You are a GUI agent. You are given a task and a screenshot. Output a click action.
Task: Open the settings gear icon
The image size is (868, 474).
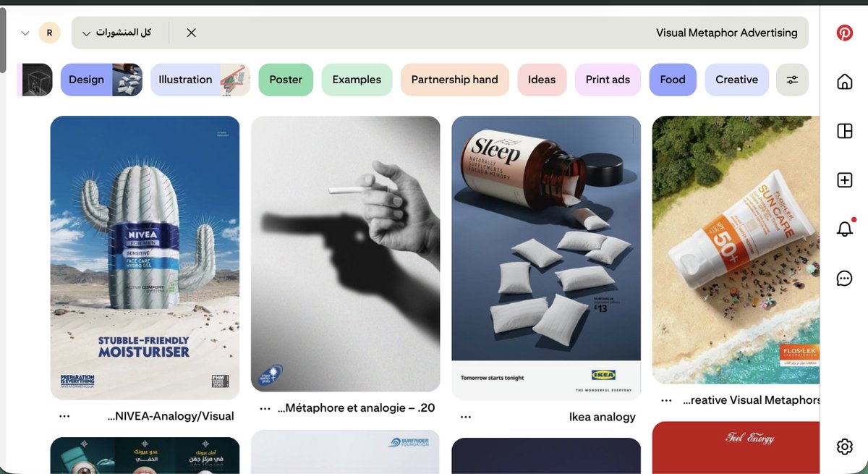[844, 447]
